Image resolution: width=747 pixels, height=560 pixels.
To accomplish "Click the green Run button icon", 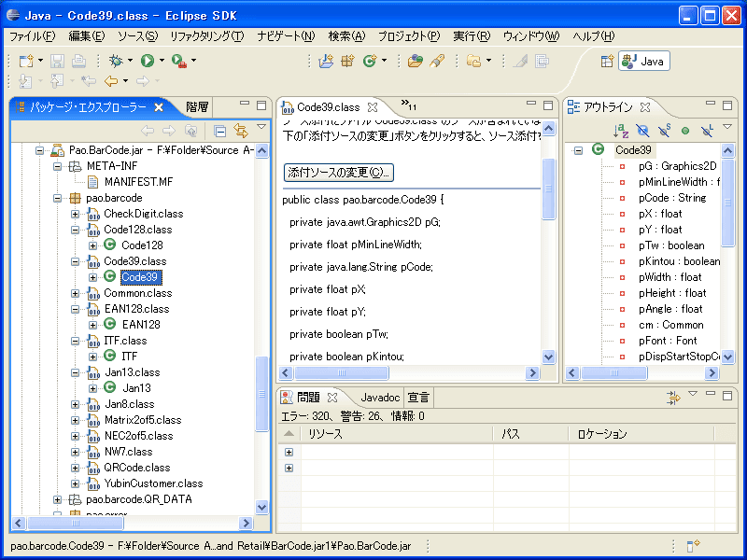I will 148,61.
